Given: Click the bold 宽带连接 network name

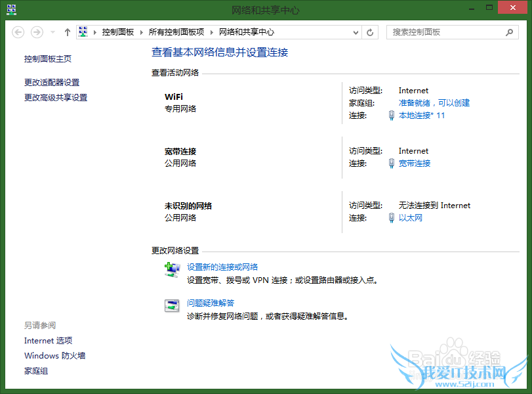Looking at the screenshot, I should click(180, 152).
